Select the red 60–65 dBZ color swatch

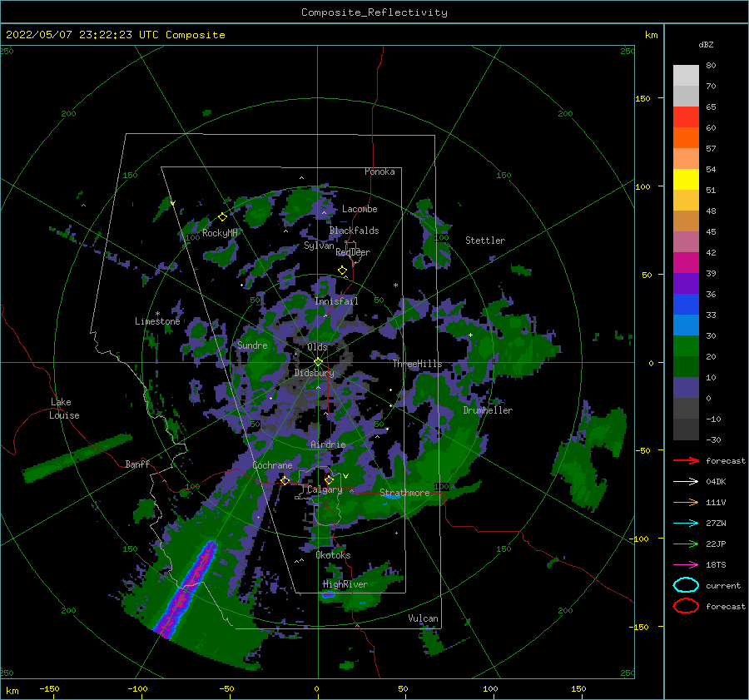(x=686, y=117)
